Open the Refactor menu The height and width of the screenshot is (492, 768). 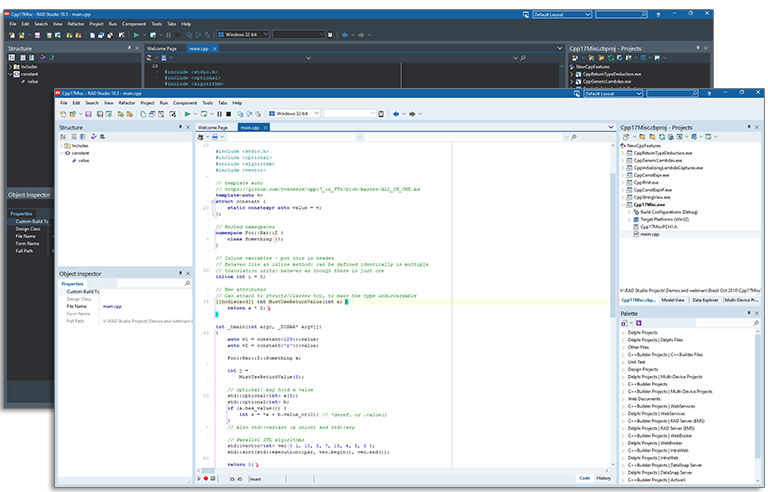127,103
